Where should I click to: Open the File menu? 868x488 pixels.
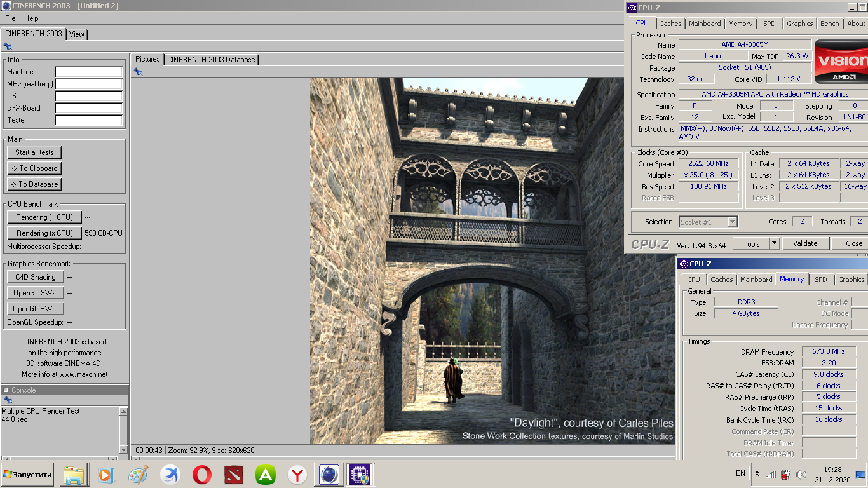coord(10,18)
